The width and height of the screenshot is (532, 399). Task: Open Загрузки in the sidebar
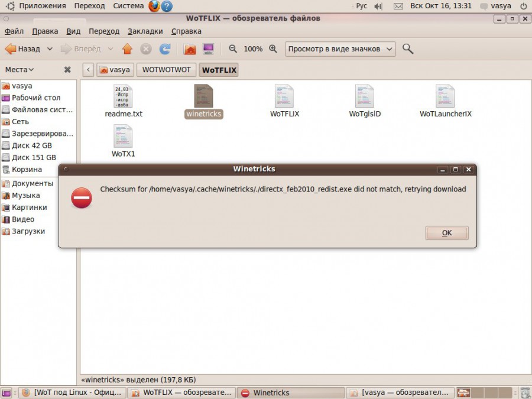(28, 231)
